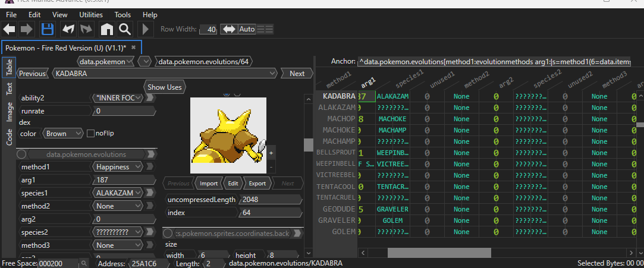Screen dimensions: 644x268
Task: Click the double-arrow row width stretch icon
Action: (229, 29)
